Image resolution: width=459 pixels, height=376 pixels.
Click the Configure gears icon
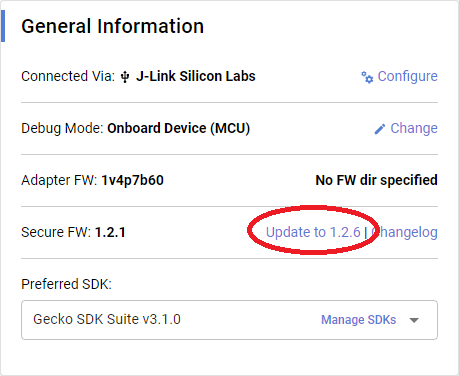[367, 77]
